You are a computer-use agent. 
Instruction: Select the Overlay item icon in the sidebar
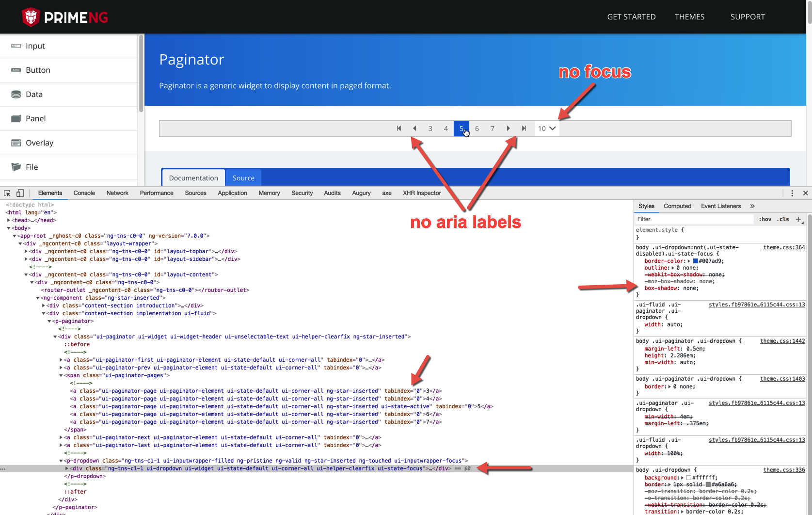coord(16,143)
